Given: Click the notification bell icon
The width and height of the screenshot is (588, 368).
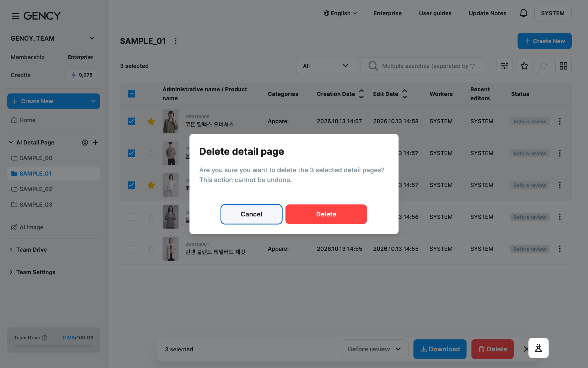Looking at the screenshot, I should click(523, 13).
